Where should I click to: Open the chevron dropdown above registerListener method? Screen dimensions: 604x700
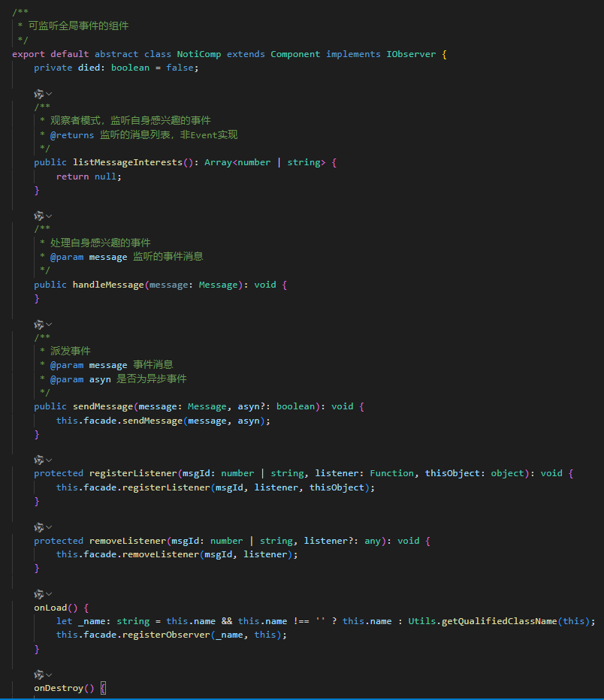click(49, 460)
